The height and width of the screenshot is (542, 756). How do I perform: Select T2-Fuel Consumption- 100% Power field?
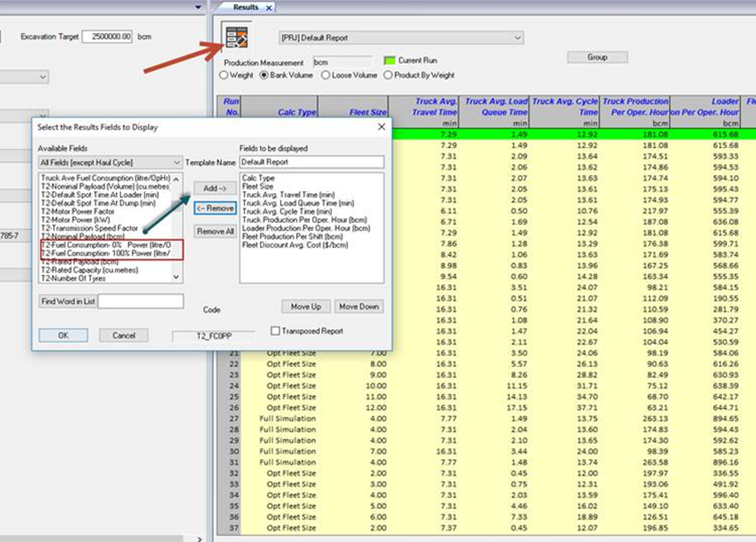pyautogui.click(x=105, y=253)
